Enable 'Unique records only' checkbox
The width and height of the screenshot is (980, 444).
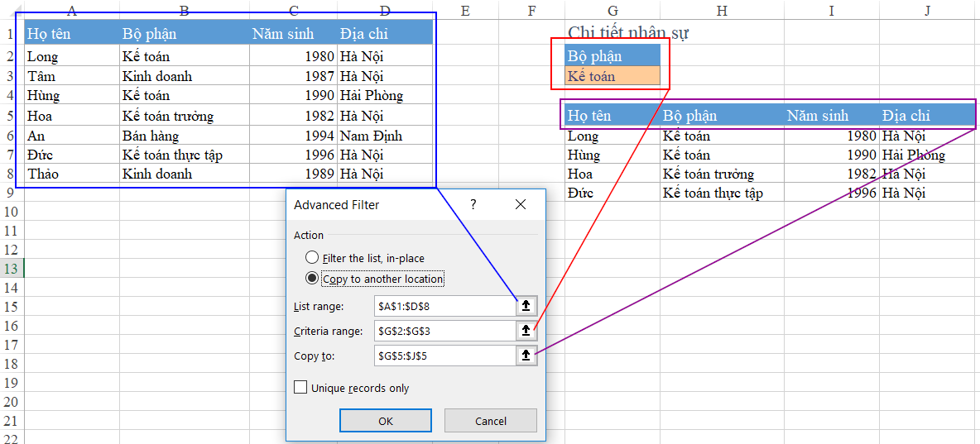pos(300,388)
